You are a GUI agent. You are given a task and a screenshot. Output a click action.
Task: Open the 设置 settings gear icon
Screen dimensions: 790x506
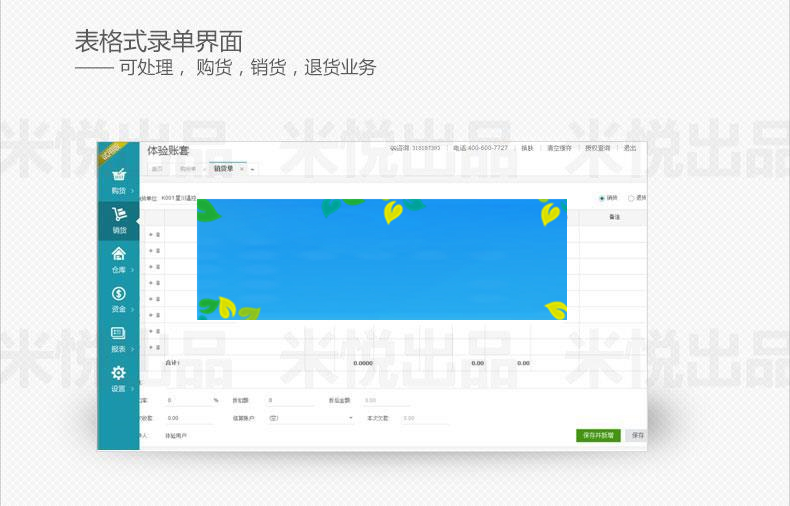click(x=118, y=373)
